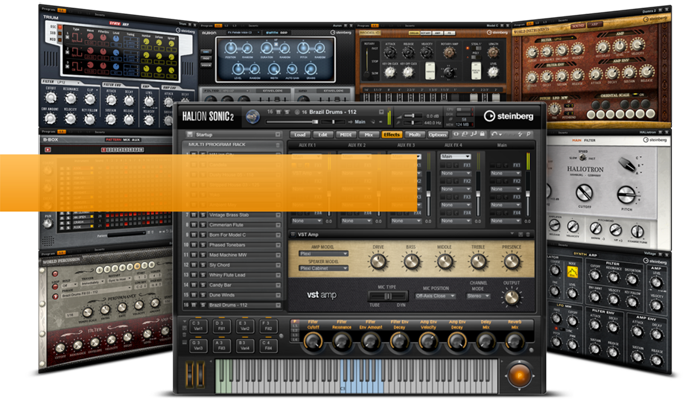Click the Treble knob on VST Amp
The image size is (700, 400).
click(x=478, y=262)
